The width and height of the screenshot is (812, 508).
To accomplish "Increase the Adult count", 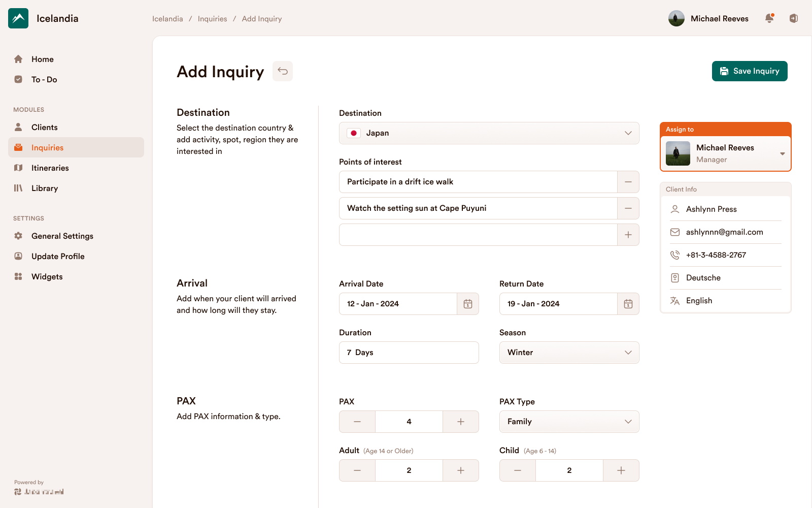I will click(461, 470).
